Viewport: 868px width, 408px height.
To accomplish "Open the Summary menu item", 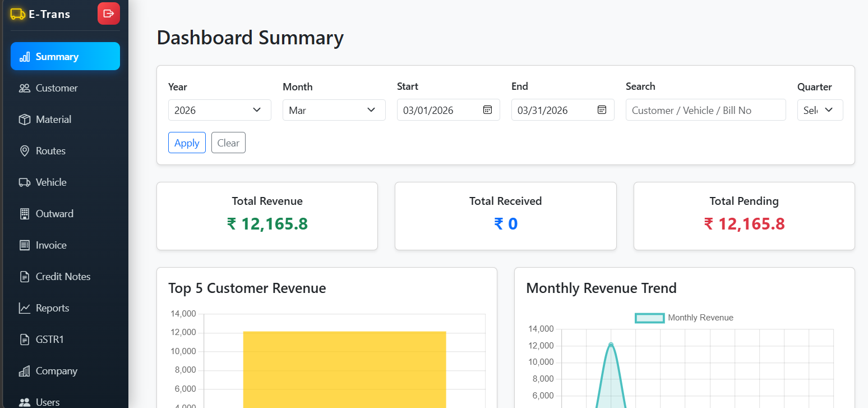I will 65,56.
